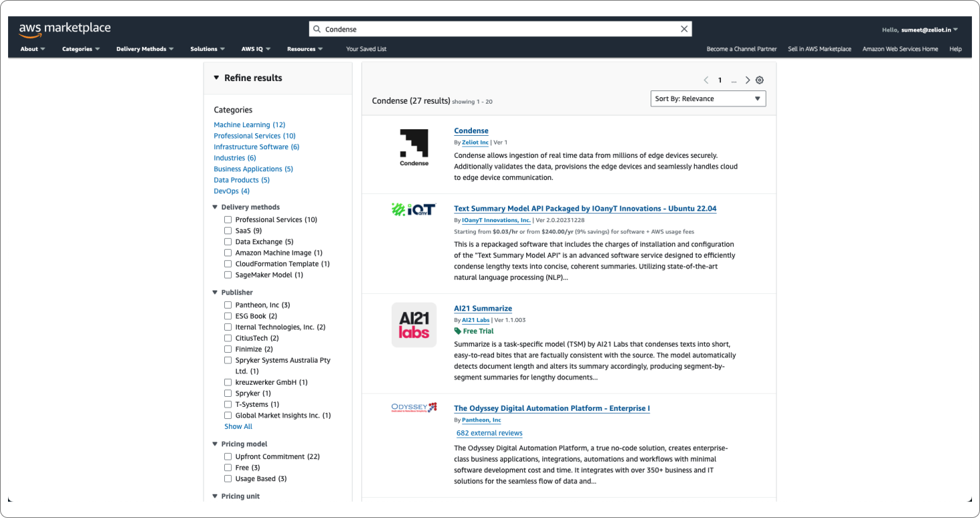Open the account menu for sumeet@zeliot.in
Screen dimensions: 980x518
[920, 29]
